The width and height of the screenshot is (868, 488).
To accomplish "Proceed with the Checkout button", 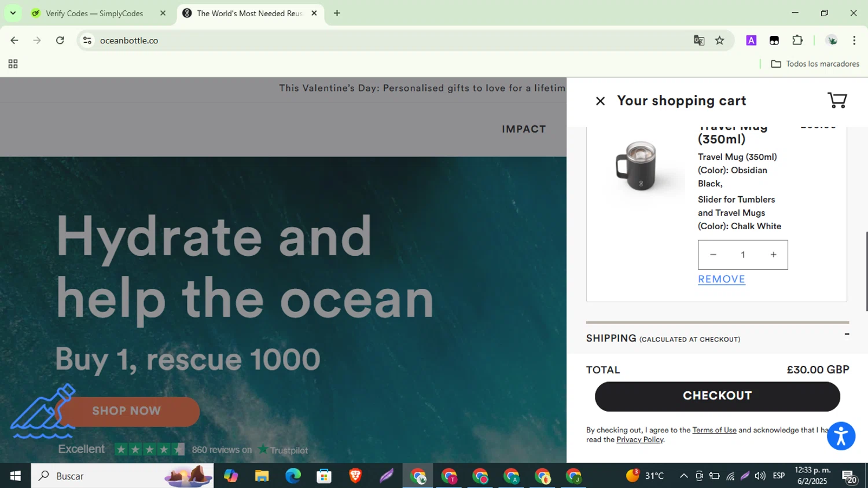I will [x=718, y=396].
